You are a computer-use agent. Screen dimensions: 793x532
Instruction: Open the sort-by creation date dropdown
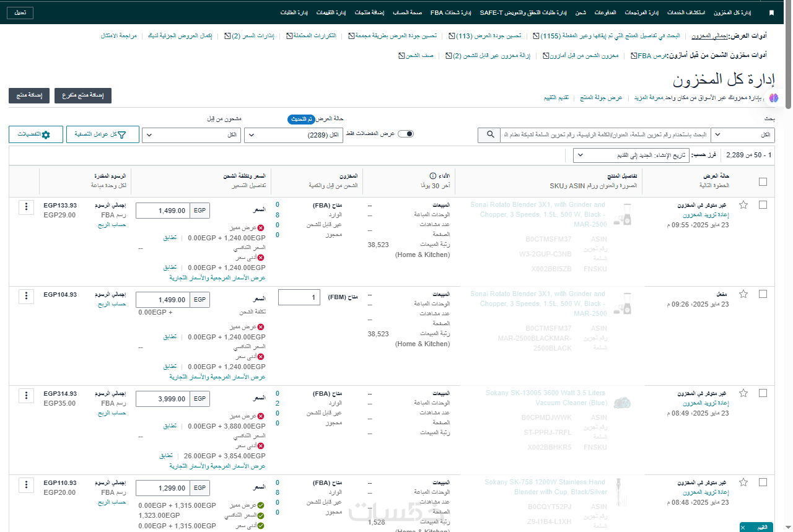pos(631,155)
